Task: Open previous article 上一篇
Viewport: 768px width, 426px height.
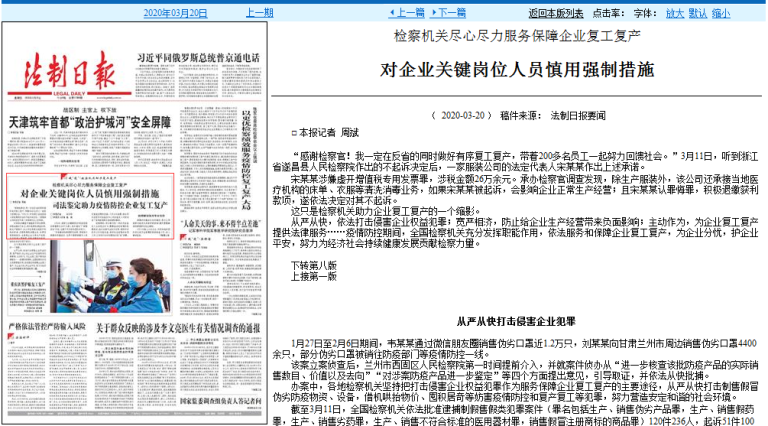Action: (x=407, y=13)
